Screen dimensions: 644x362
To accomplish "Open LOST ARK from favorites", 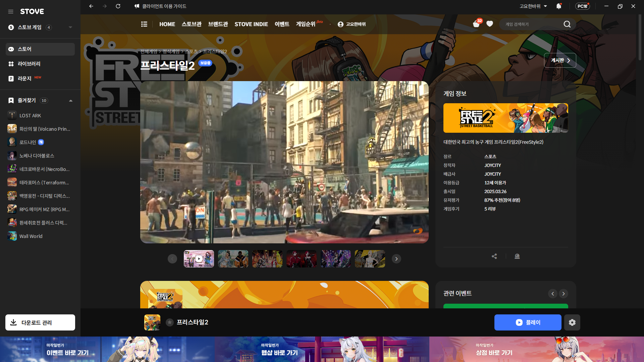I will 40,116.
